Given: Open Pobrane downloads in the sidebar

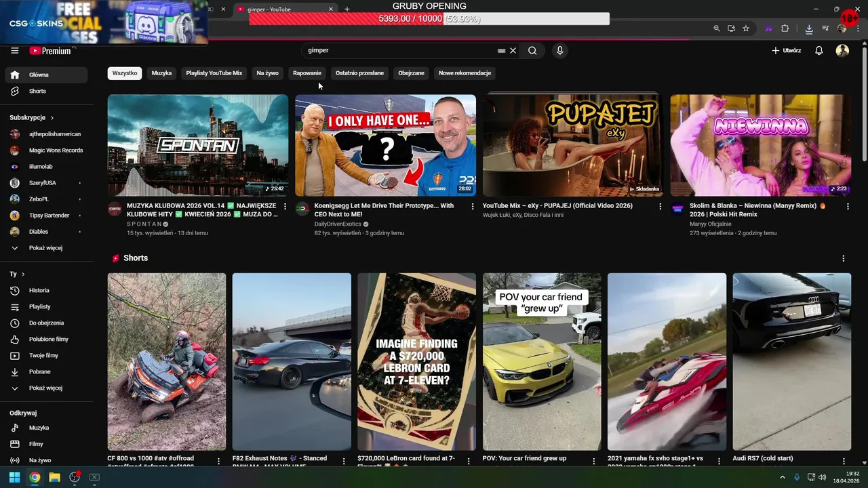Looking at the screenshot, I should pos(46,371).
